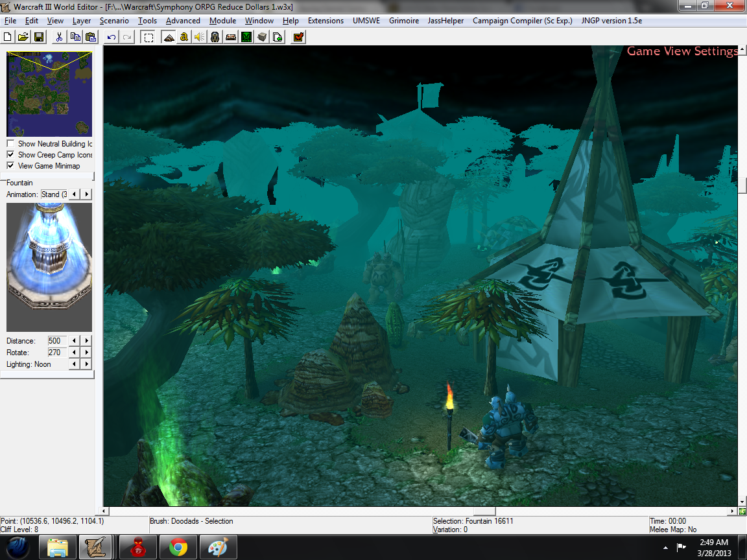Click the Fountain model preview
Viewport: 747px width, 560px height.
[x=49, y=267]
